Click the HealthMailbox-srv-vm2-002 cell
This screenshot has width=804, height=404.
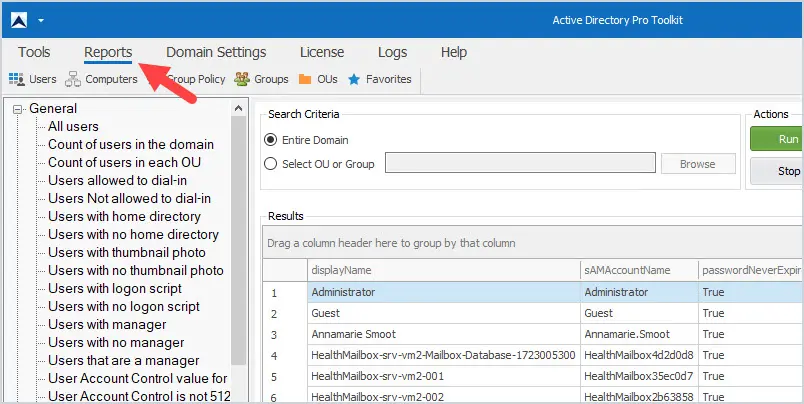pos(444,396)
